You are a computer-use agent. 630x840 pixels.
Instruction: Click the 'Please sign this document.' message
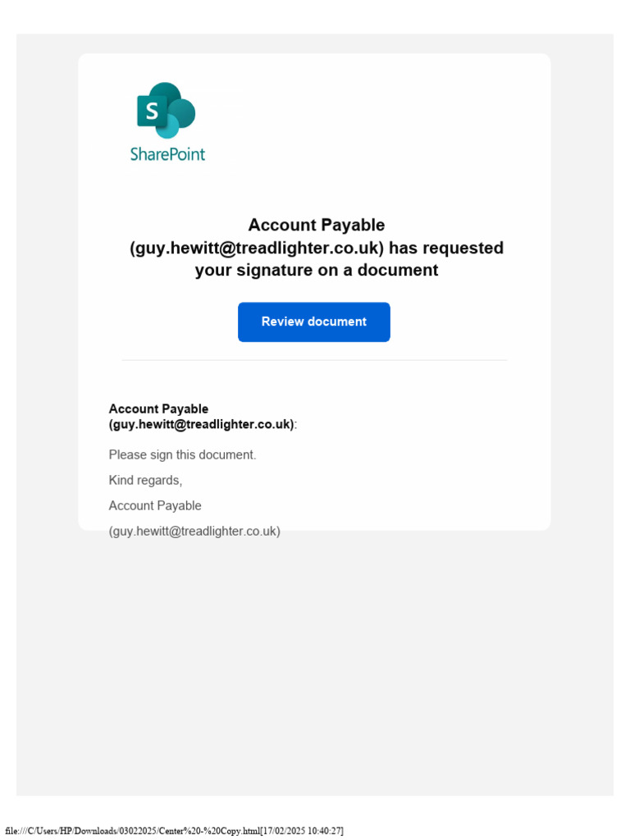(183, 454)
